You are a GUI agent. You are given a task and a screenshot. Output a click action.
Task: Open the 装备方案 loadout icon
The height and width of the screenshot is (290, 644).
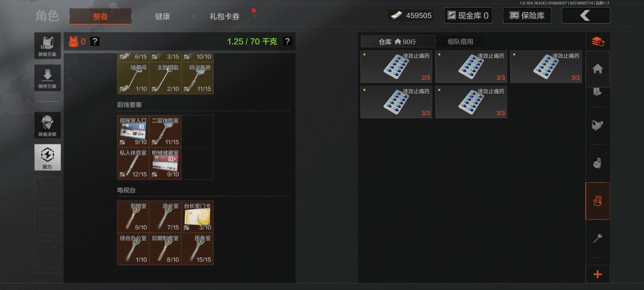(47, 46)
